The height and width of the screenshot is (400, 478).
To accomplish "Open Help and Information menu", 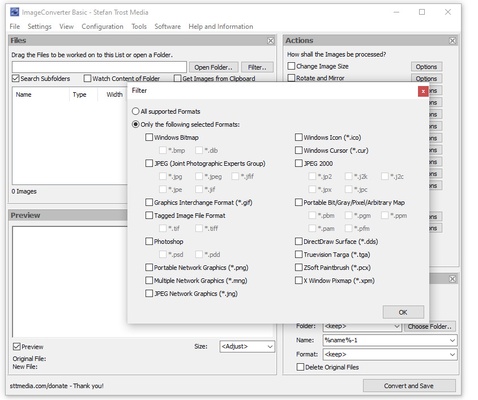I will pos(221,27).
